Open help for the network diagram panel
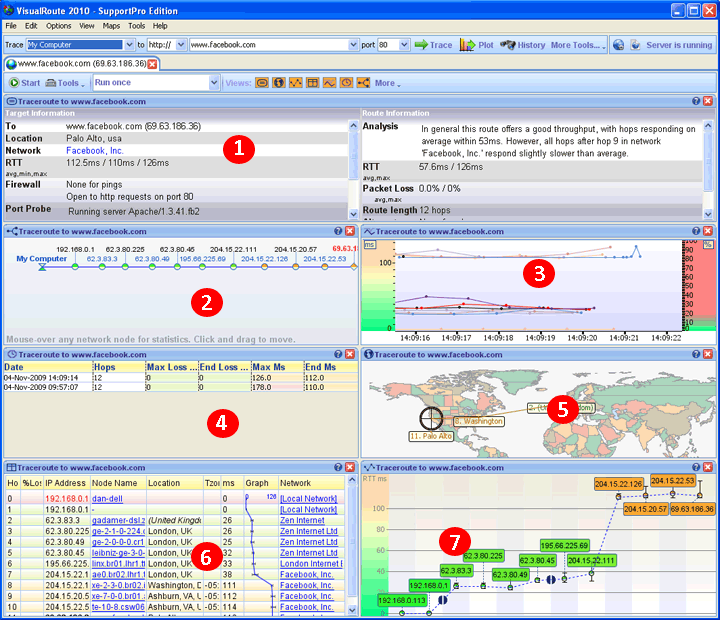 [338, 231]
